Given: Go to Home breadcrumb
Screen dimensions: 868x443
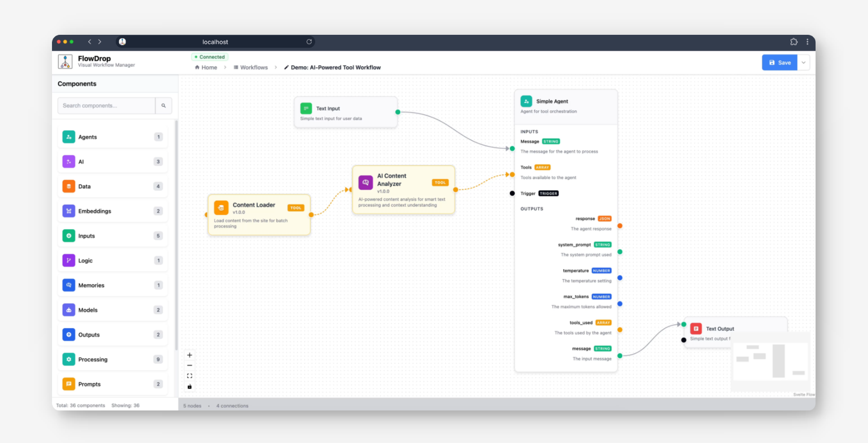Looking at the screenshot, I should tap(206, 67).
